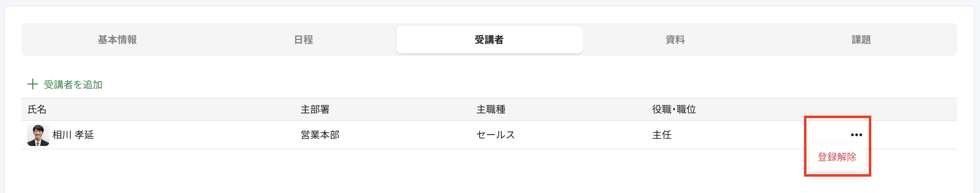The width and height of the screenshot is (980, 193).
Task: Click the 主任 position cell
Action: point(661,135)
